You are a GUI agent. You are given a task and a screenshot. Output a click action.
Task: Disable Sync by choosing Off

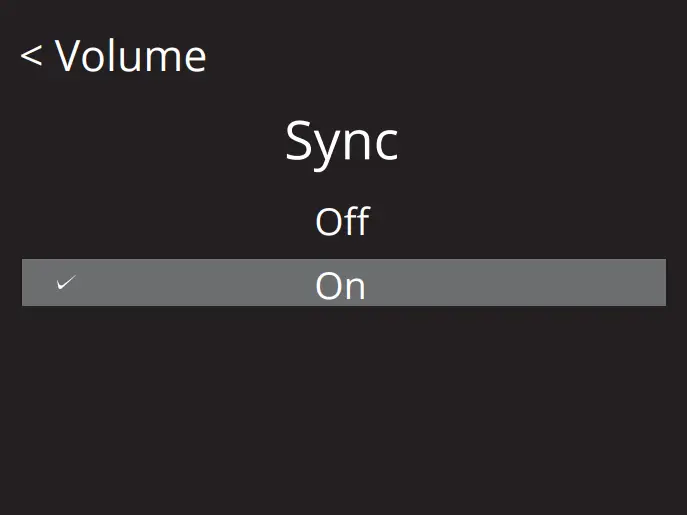[x=342, y=221]
